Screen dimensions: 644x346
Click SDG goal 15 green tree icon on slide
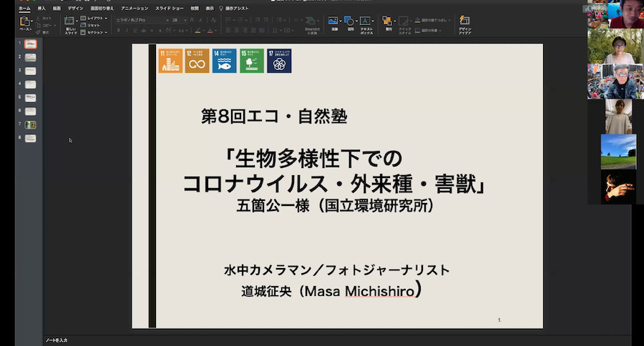[252, 61]
